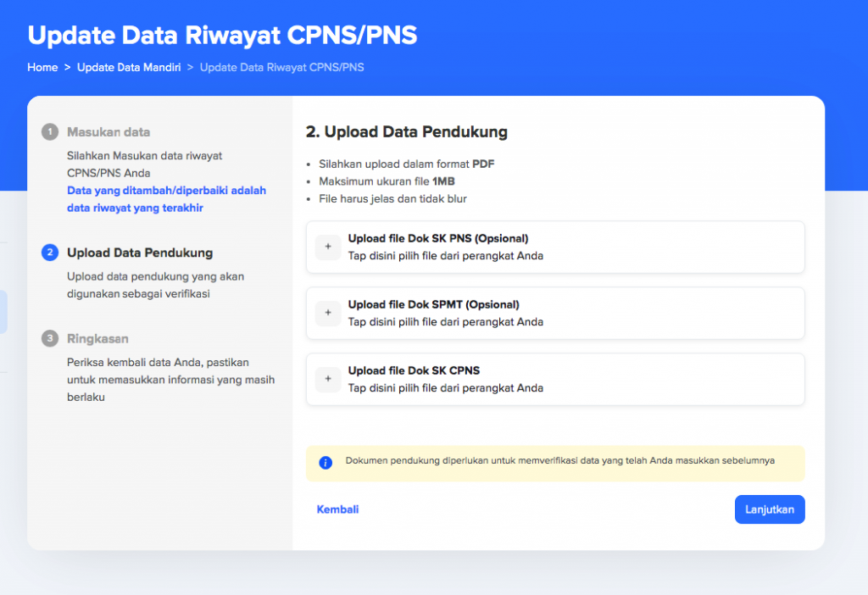Click the plus icon on Dok SK CPNS upload
This screenshot has height=595, width=868.
328,379
